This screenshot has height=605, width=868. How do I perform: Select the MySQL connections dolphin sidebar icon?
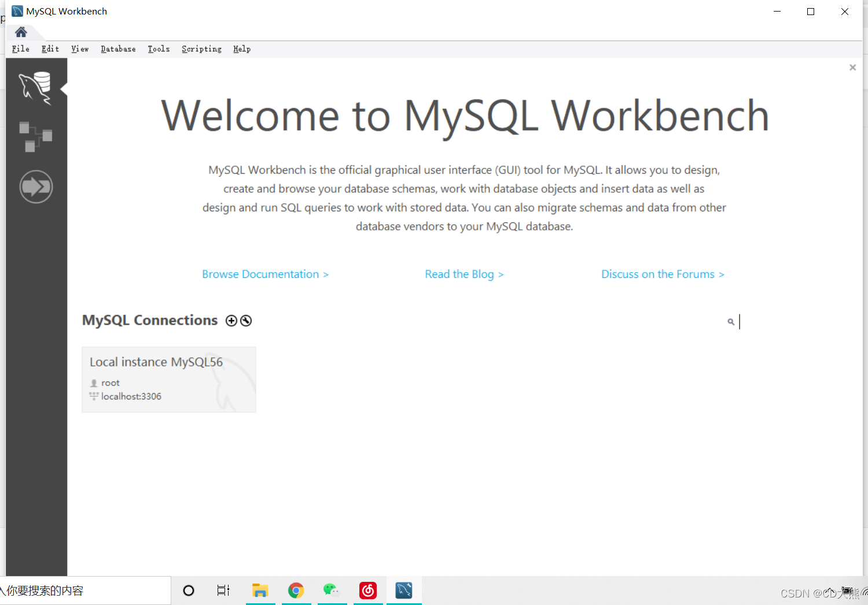click(35, 88)
